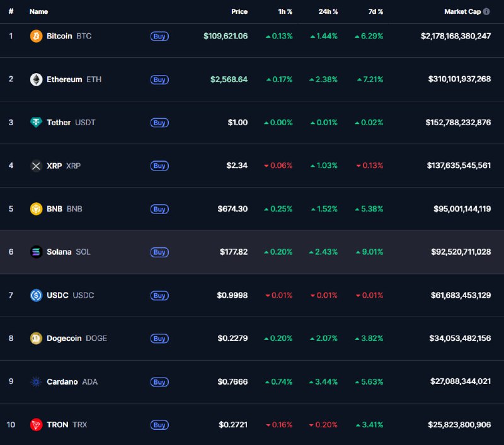Sort the table by Price column header
This screenshot has height=445, width=504.
coord(239,11)
